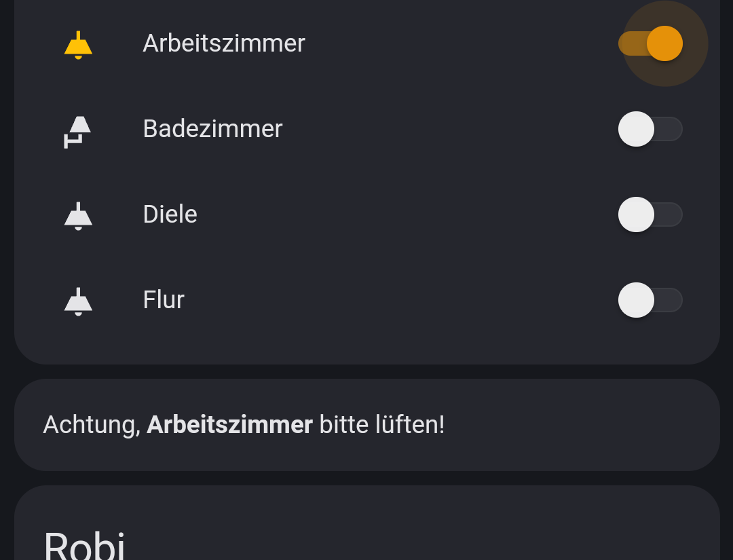Image resolution: width=733 pixels, height=560 pixels.
Task: Click the bold Arbeitszimmer word in warning
Action: pos(229,425)
